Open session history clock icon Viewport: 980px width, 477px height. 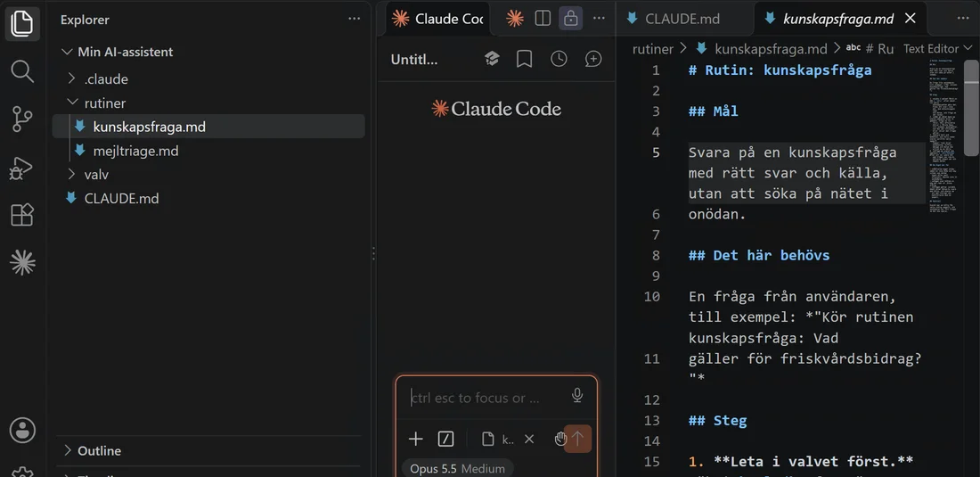coord(558,59)
